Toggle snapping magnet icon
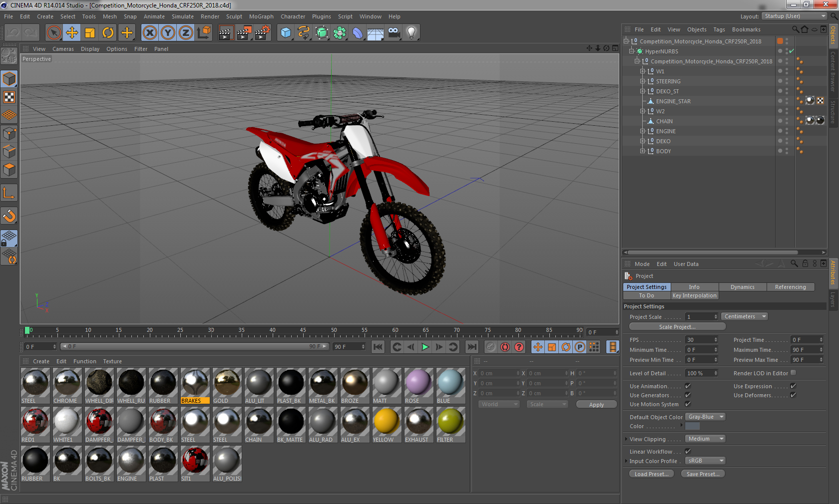 pos(9,216)
